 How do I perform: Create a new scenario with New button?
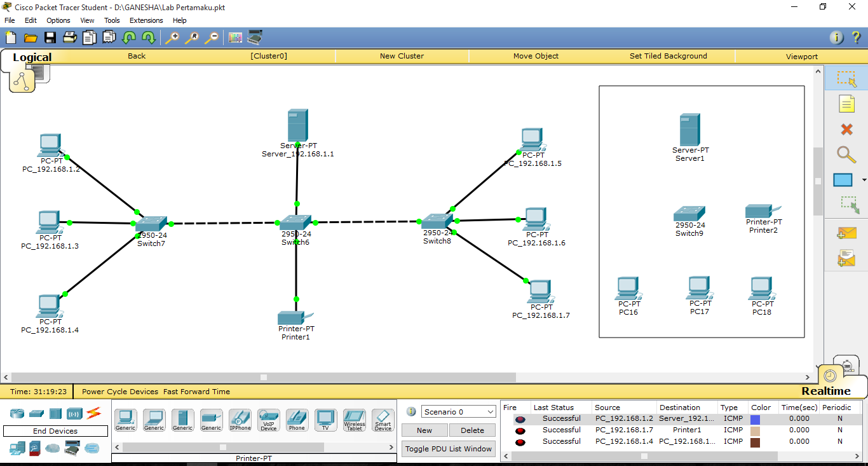point(424,430)
